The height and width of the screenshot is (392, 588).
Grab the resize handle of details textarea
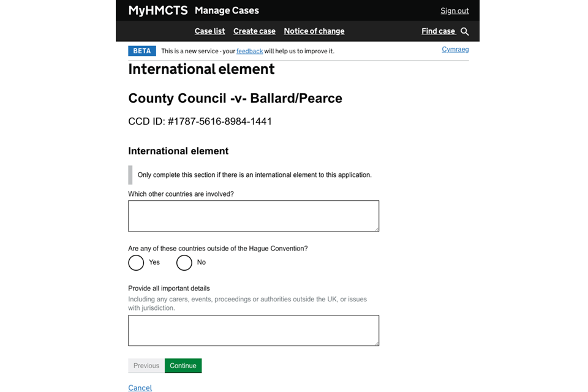[x=377, y=343]
